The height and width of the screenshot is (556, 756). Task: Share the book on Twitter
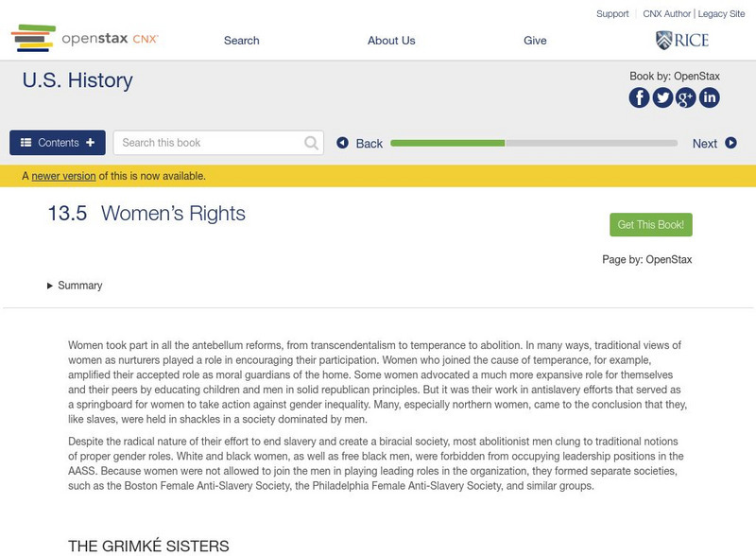click(x=662, y=97)
